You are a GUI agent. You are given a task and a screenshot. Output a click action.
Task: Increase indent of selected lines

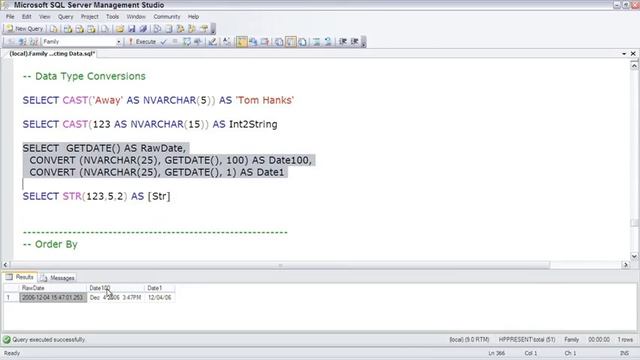354,42
